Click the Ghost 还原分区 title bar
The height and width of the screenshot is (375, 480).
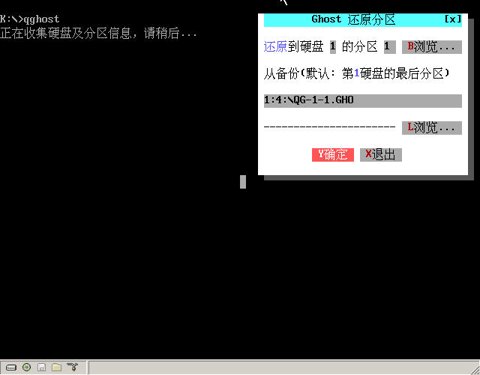[x=363, y=20]
